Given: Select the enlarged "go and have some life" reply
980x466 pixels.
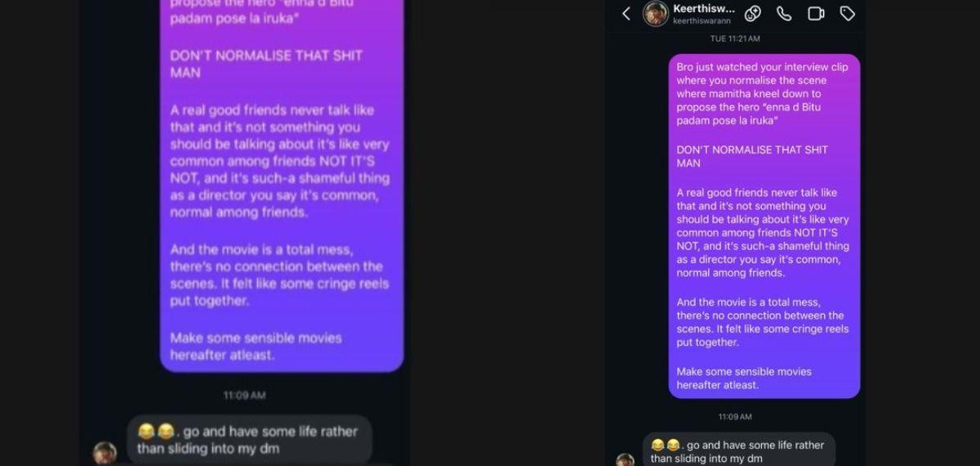Looking at the screenshot, I should pyautogui.click(x=248, y=439).
